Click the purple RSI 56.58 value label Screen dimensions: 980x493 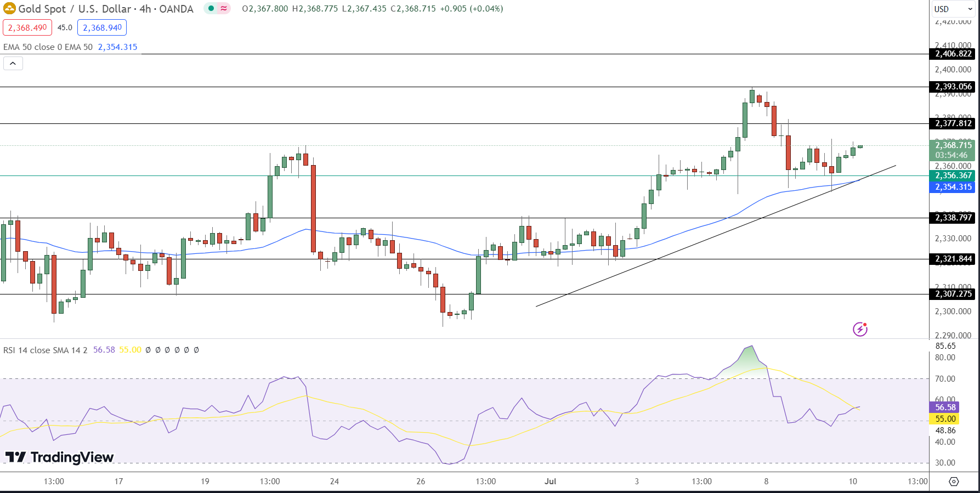944,407
